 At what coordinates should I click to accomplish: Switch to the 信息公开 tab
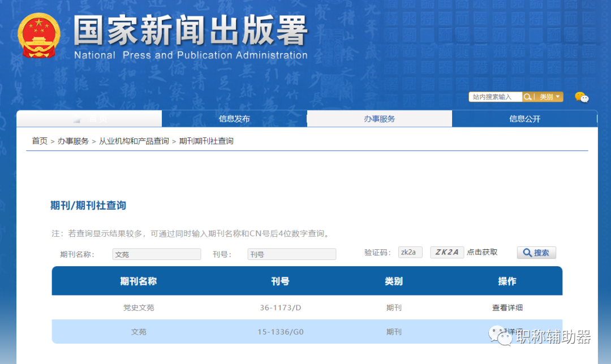click(x=524, y=119)
